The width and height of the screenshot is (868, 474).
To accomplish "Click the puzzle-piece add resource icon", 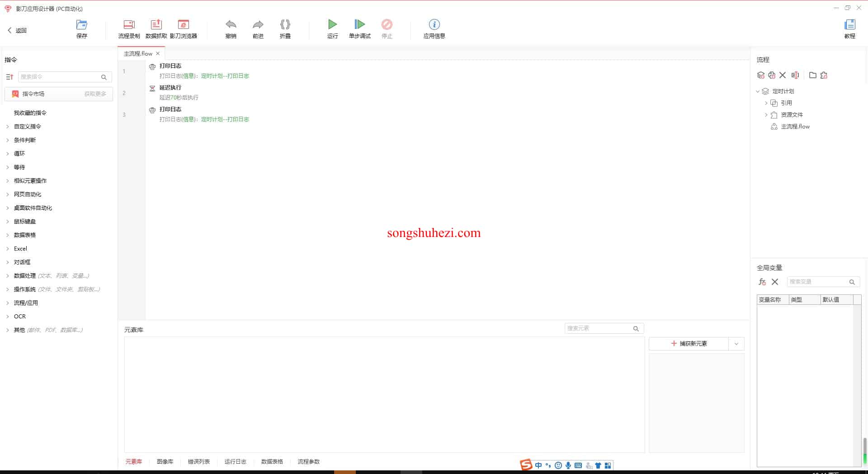I will coord(824,75).
